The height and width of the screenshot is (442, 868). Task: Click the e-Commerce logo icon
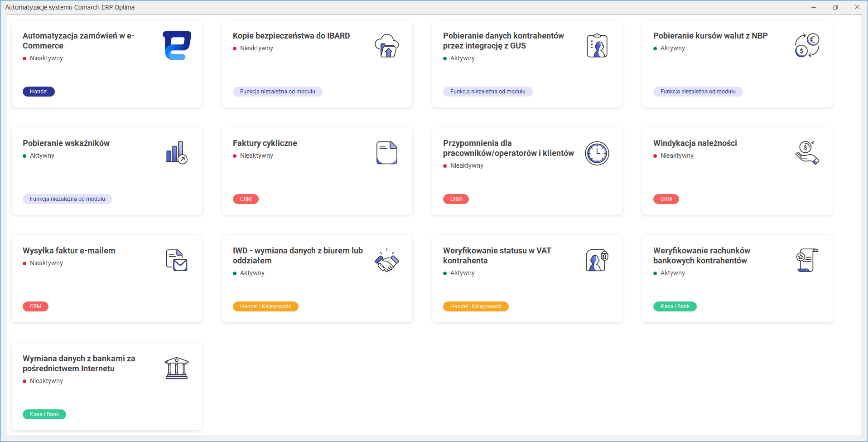[177, 45]
